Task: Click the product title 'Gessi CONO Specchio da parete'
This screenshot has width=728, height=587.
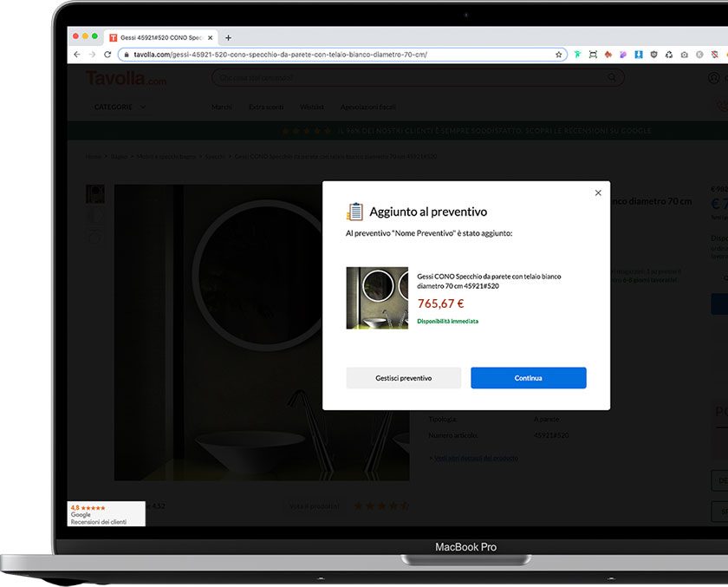Action: 489,281
